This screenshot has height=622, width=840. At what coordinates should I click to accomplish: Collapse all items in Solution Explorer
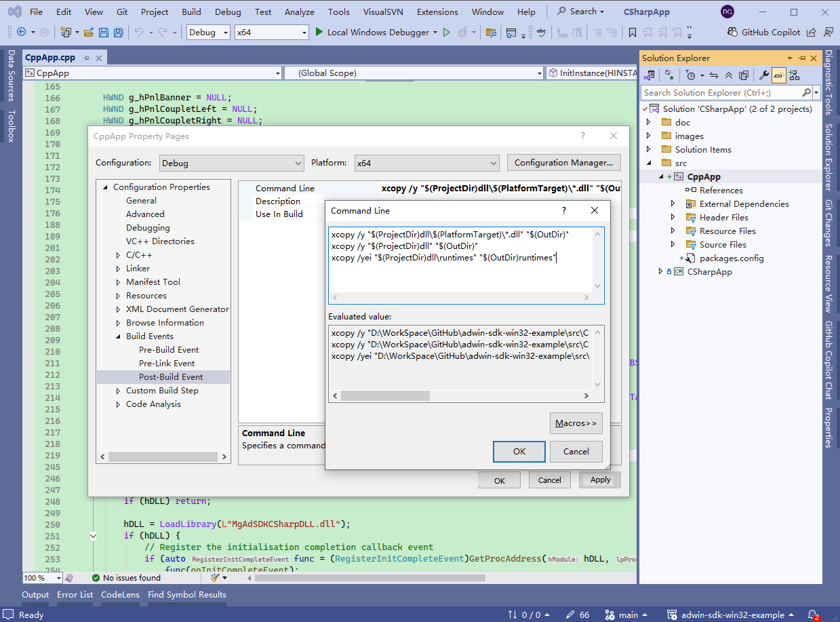point(728,75)
